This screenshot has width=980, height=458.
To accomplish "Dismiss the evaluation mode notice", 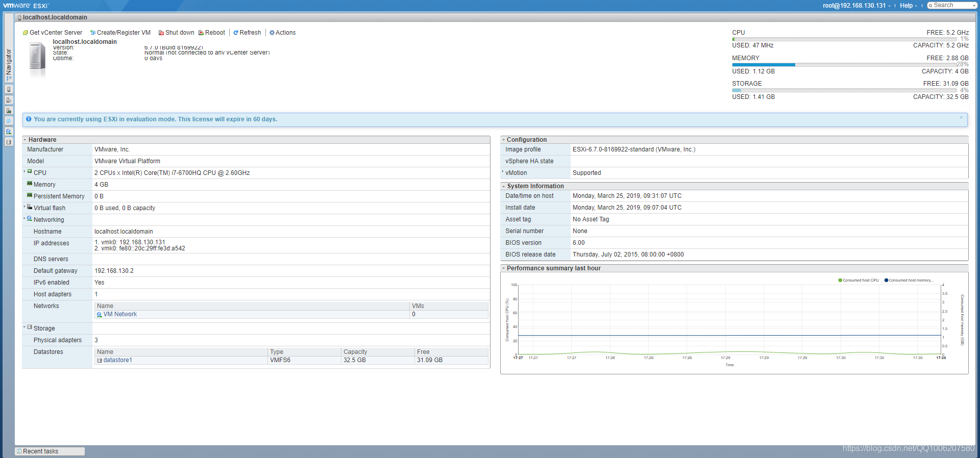I will click(961, 118).
